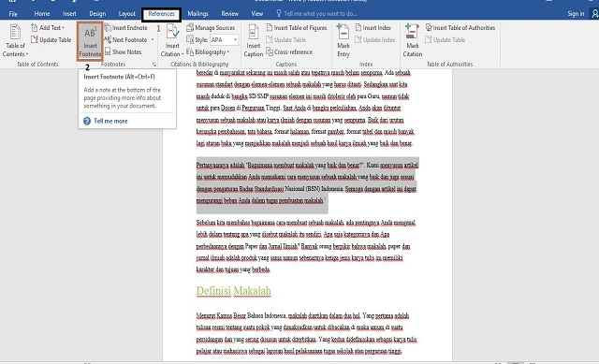Expand the Add Text dropdown
The height and width of the screenshot is (364, 599).
(x=48, y=28)
